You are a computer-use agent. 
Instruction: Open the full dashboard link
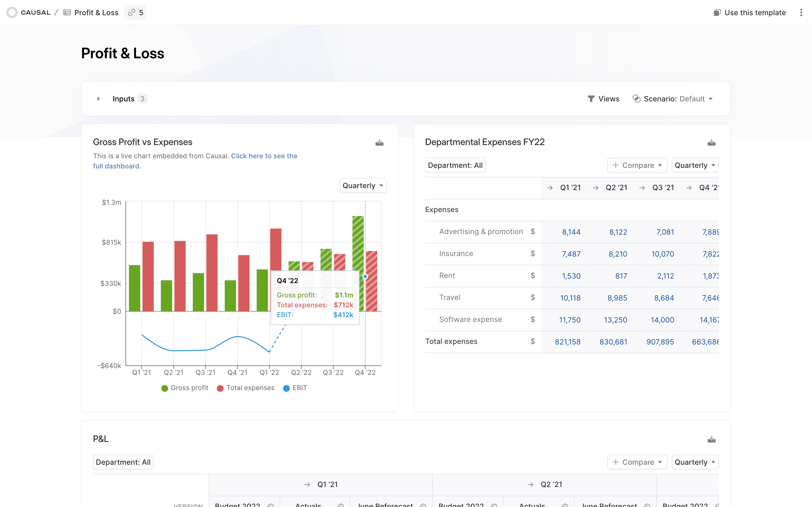(264, 155)
